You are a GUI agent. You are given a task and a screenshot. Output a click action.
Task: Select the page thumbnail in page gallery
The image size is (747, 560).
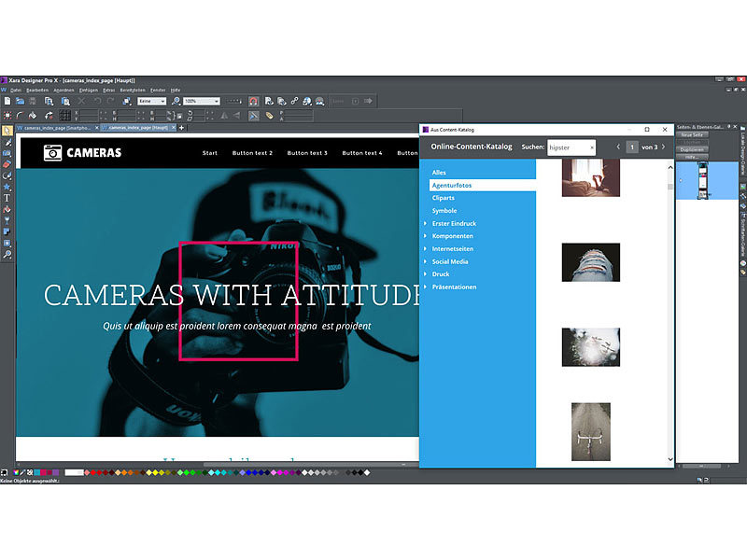(x=703, y=180)
